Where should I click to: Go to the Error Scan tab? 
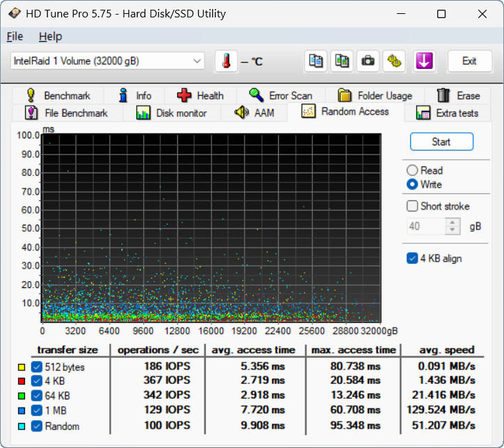[x=281, y=95]
